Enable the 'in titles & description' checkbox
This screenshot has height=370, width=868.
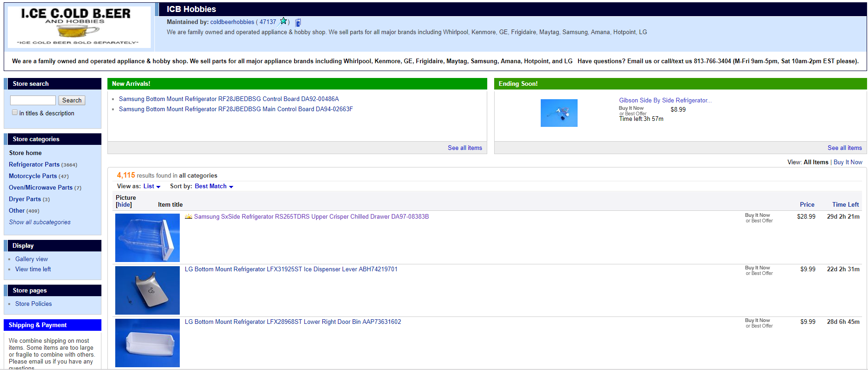click(x=15, y=113)
